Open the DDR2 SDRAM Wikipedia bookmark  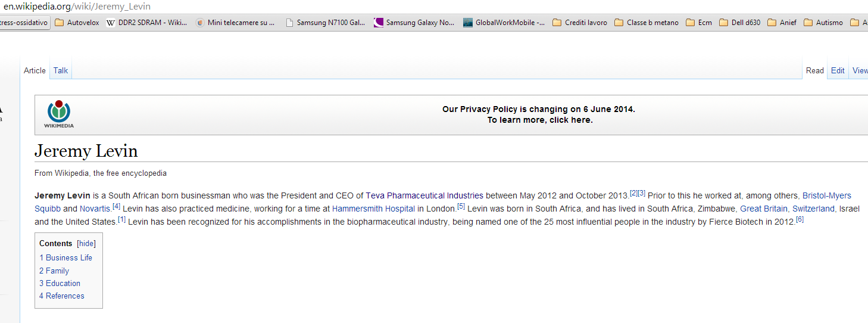146,23
